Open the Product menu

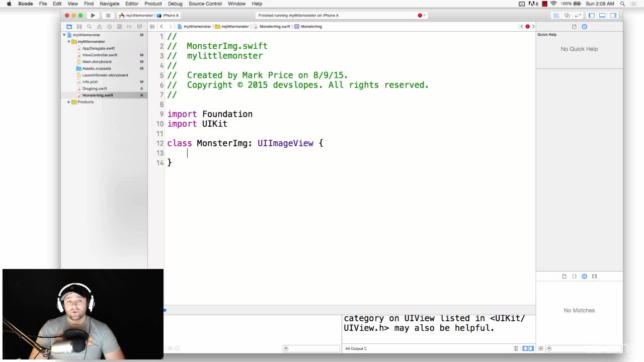pos(153,4)
